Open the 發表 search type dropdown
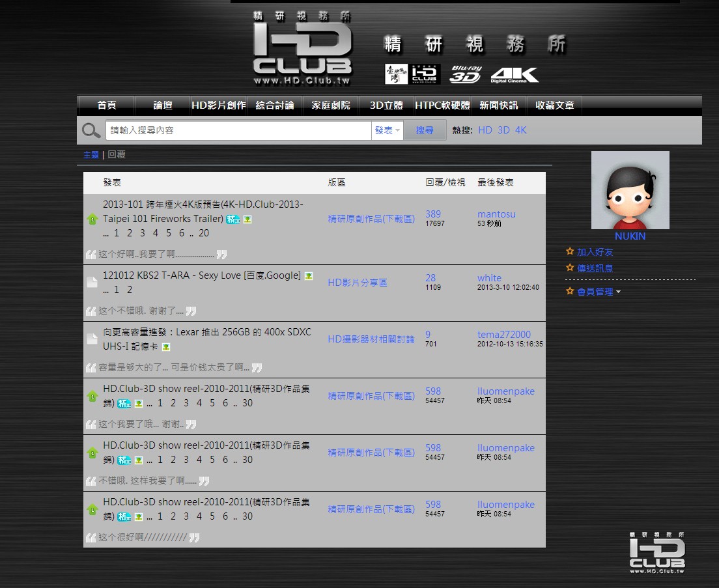 point(387,131)
